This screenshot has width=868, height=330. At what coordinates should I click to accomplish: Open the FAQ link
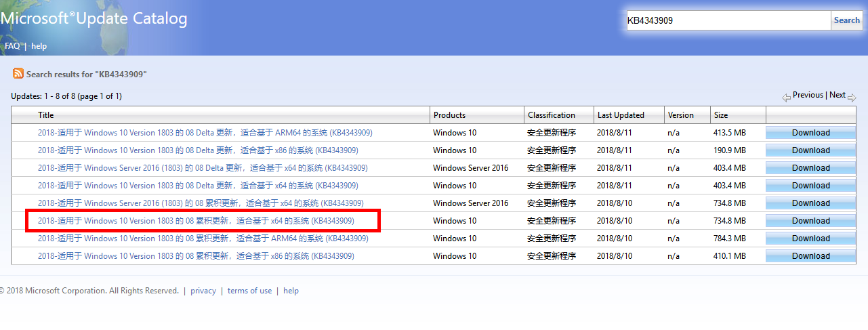12,46
